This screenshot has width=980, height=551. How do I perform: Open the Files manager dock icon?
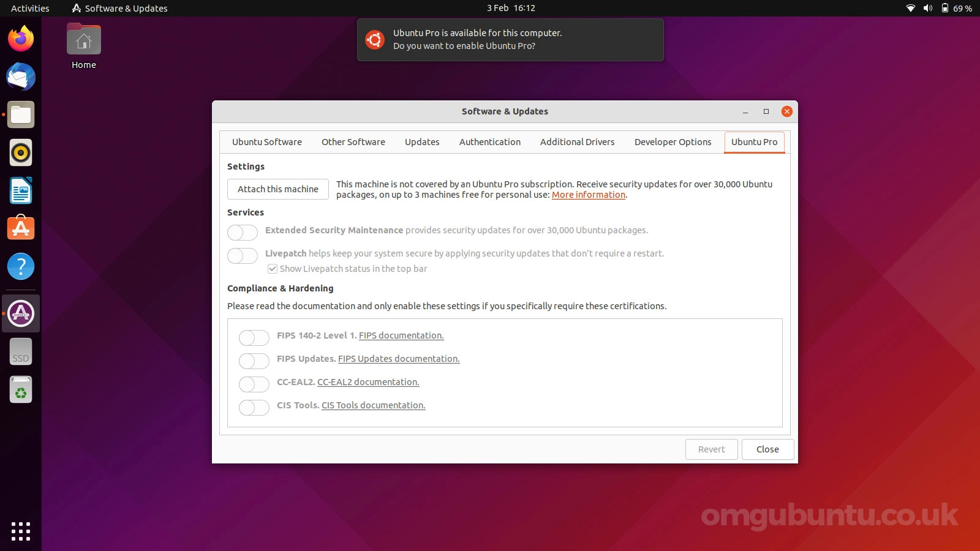[x=21, y=115]
